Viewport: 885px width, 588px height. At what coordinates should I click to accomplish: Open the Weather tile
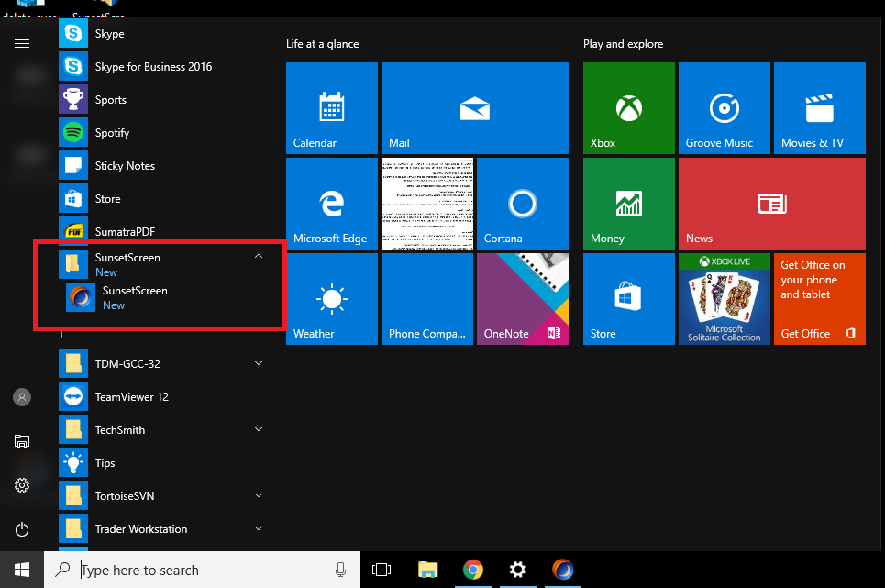point(332,298)
